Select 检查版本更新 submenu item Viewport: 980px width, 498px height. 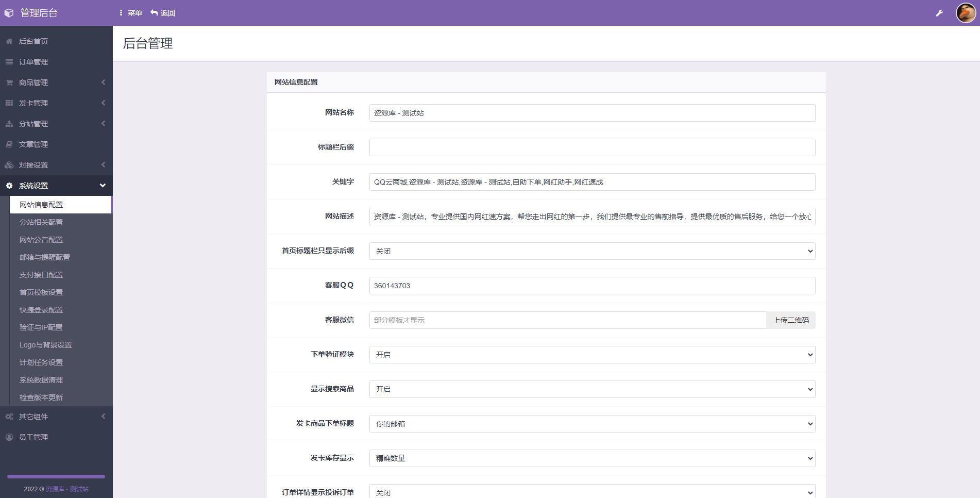pyautogui.click(x=61, y=397)
